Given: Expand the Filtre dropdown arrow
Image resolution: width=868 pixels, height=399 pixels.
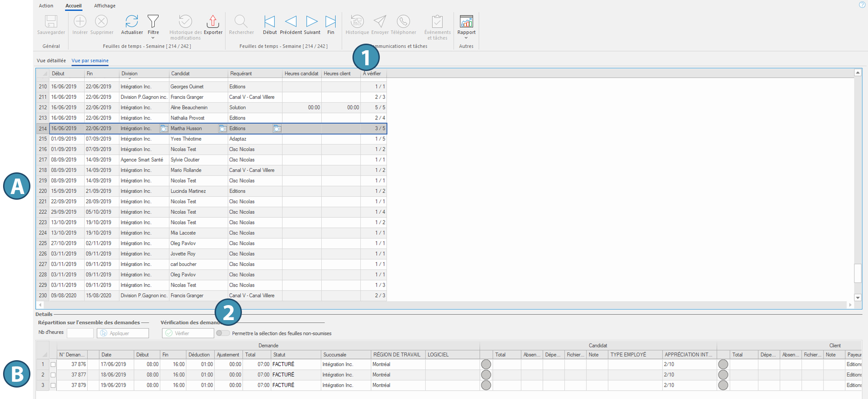Looking at the screenshot, I should tap(153, 38).
